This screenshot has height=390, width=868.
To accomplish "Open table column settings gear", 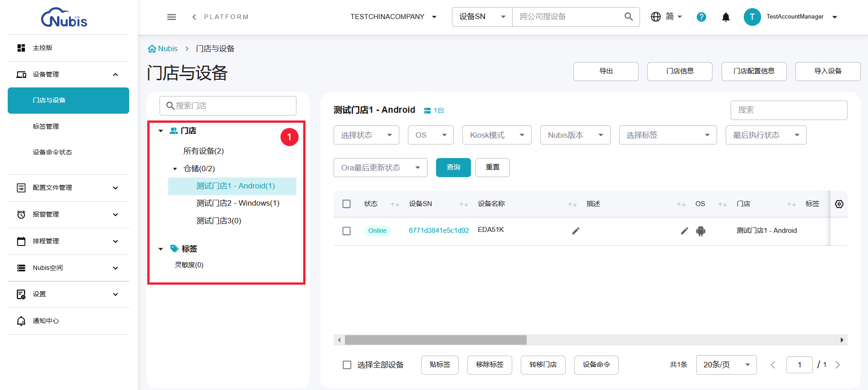I will pyautogui.click(x=839, y=204).
